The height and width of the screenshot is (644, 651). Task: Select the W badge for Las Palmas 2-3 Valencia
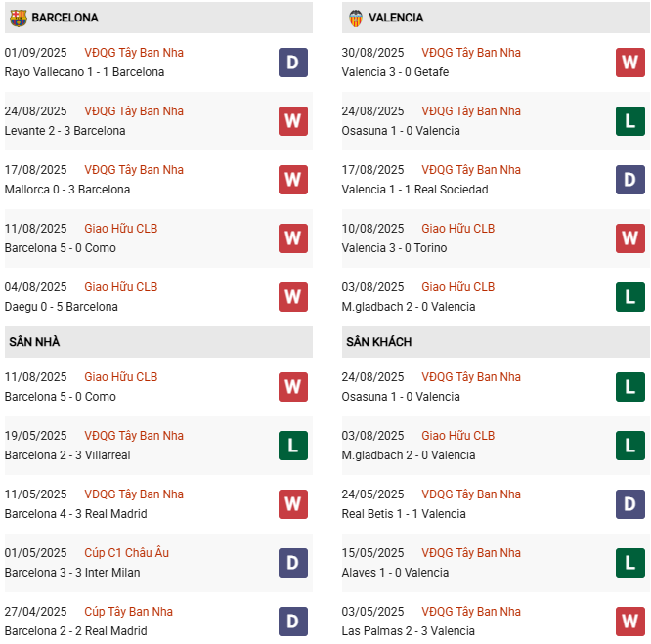(630, 622)
